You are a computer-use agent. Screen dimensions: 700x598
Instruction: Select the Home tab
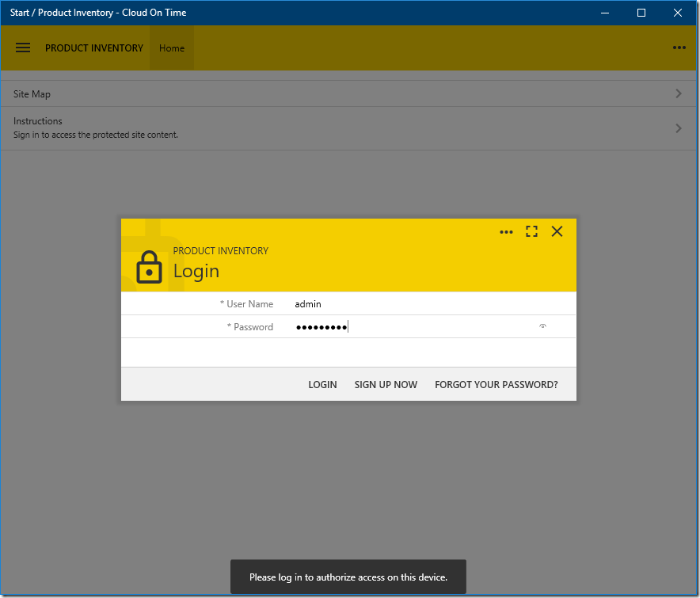[x=172, y=48]
